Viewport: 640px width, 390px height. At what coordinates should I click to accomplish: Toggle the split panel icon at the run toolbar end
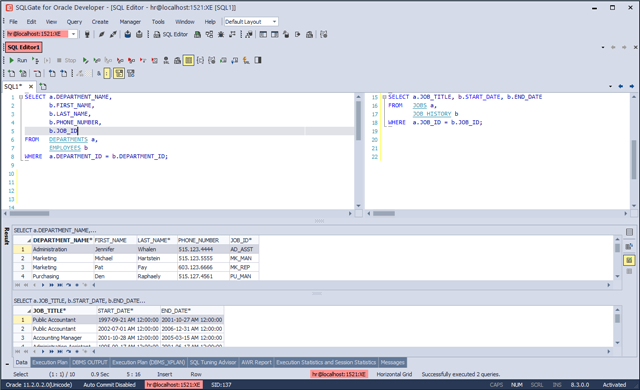coord(258,60)
